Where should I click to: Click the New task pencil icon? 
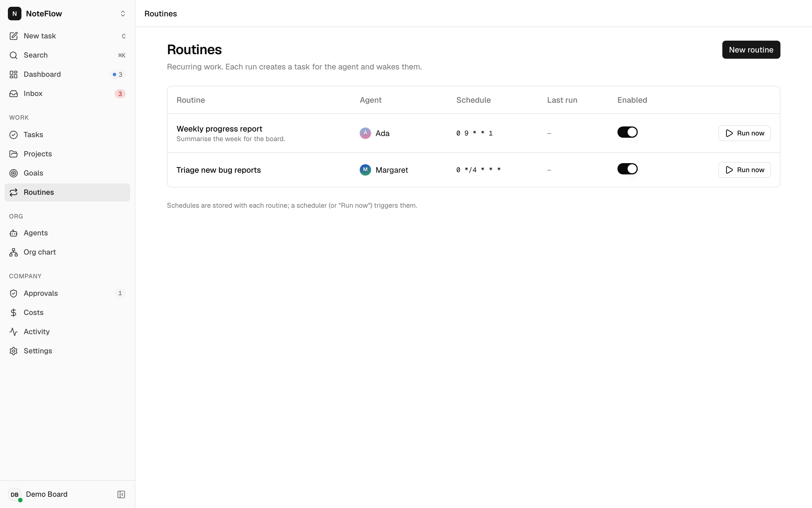point(14,36)
